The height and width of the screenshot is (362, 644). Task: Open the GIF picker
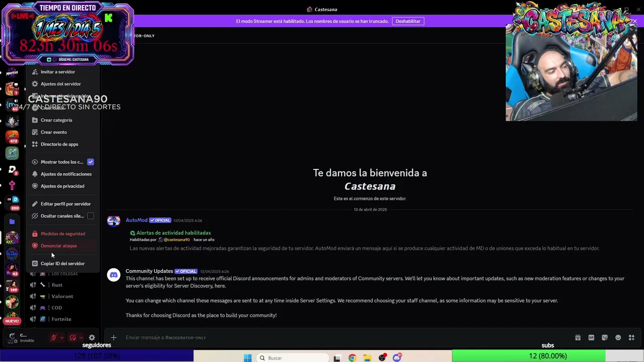(591, 338)
